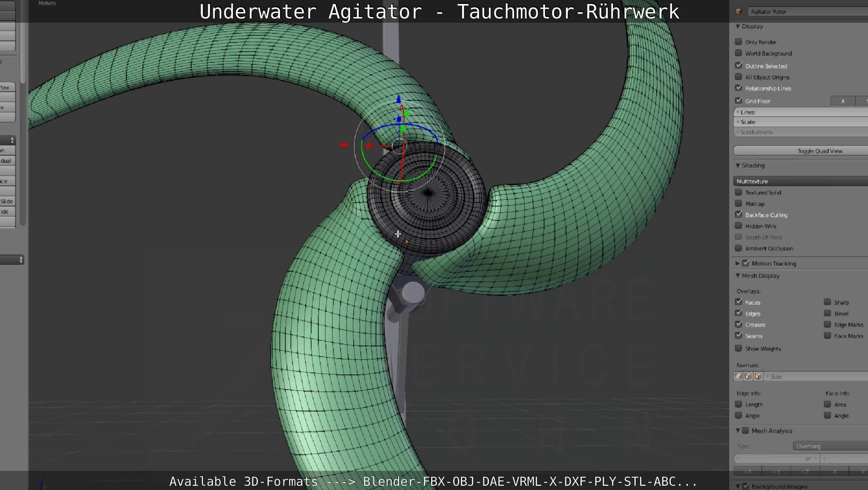Open the Multitexture shading dropdown

[801, 181]
